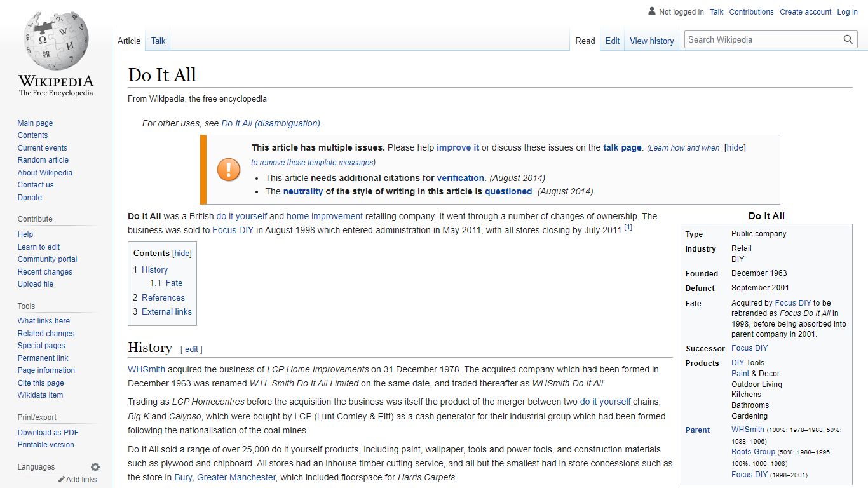Image resolution: width=868 pixels, height=488 pixels.
Task: Open Wikidata item link
Action: (x=41, y=395)
